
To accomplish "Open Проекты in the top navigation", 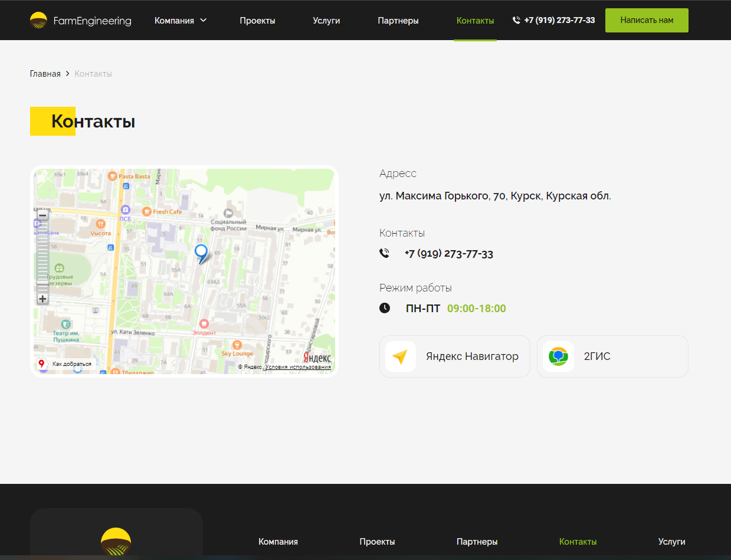I will tap(257, 21).
